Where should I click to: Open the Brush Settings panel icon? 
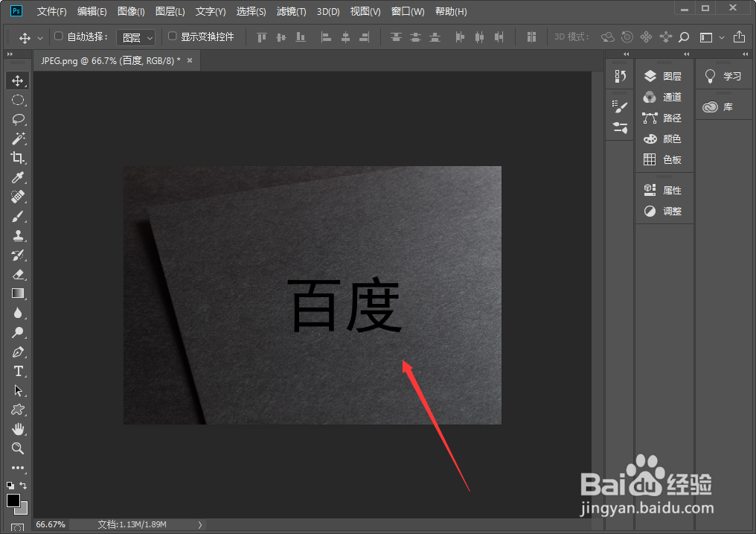point(620,107)
